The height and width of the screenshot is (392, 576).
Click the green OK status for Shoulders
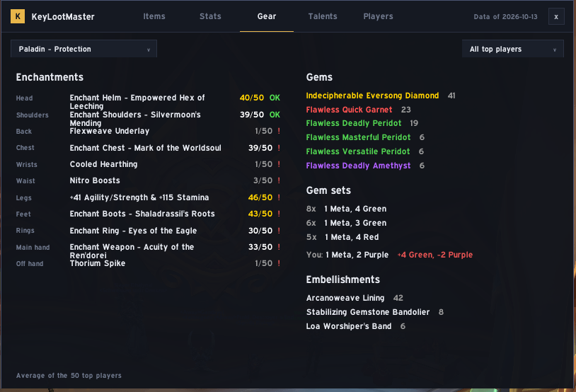(x=275, y=115)
